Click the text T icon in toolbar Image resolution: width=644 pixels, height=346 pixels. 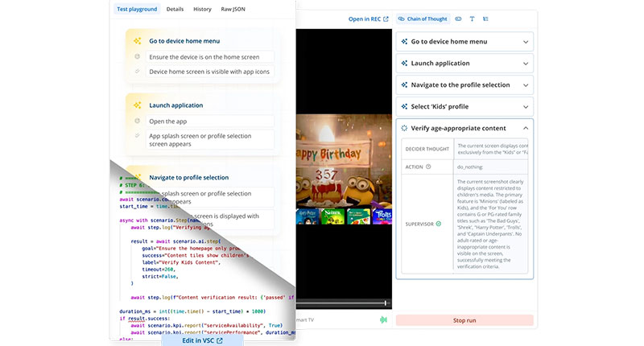pos(472,19)
